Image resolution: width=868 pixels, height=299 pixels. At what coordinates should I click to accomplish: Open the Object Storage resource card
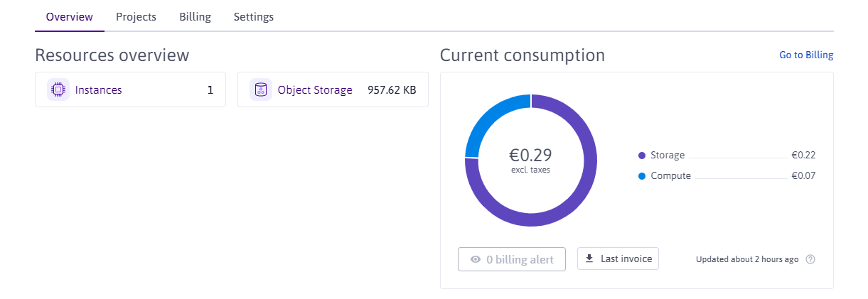(x=333, y=89)
